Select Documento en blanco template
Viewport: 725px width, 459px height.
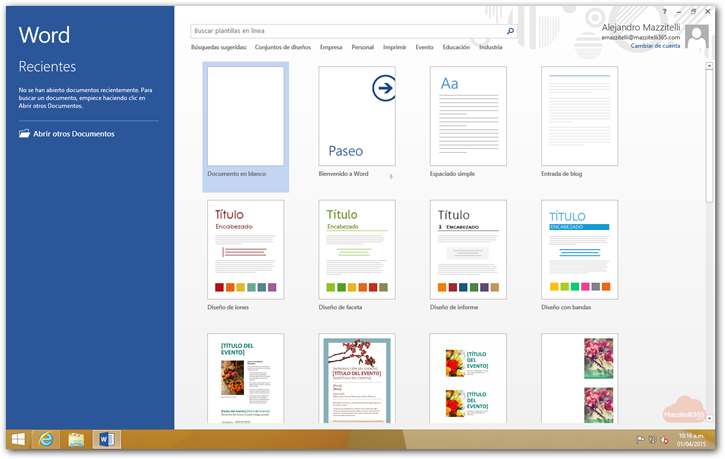(245, 117)
